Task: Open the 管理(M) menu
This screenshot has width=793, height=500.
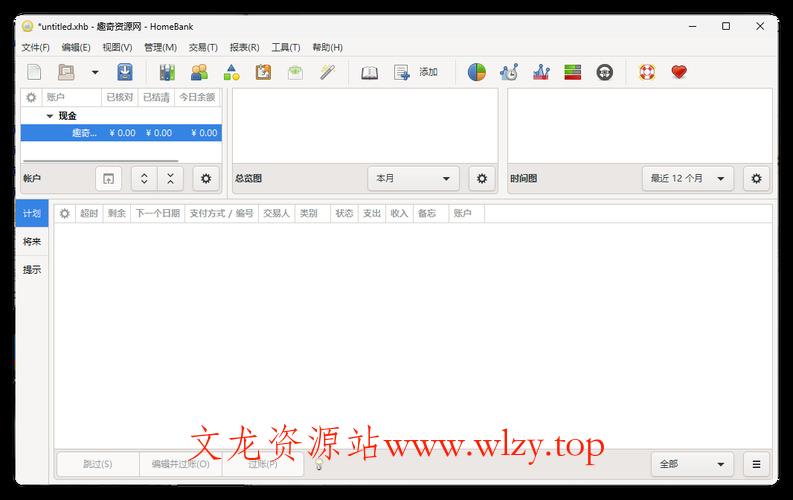Action: [160, 48]
